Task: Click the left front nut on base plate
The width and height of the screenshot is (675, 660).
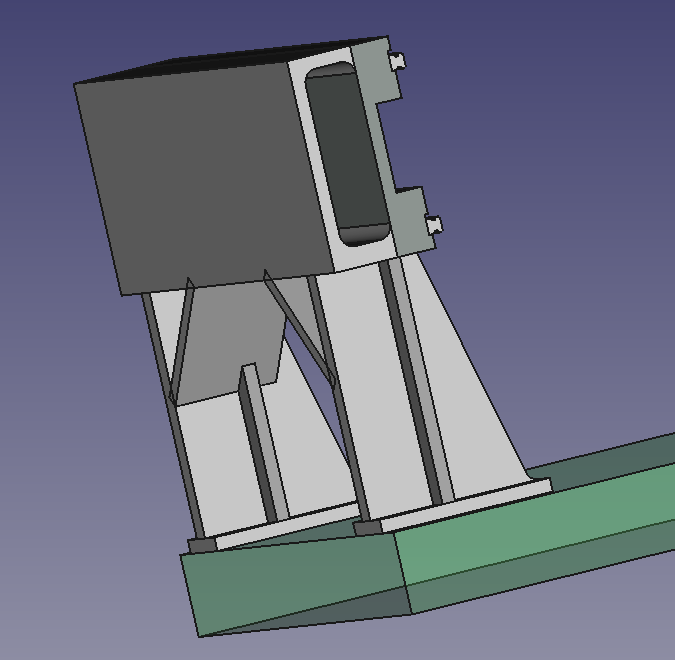Action: click(x=202, y=546)
